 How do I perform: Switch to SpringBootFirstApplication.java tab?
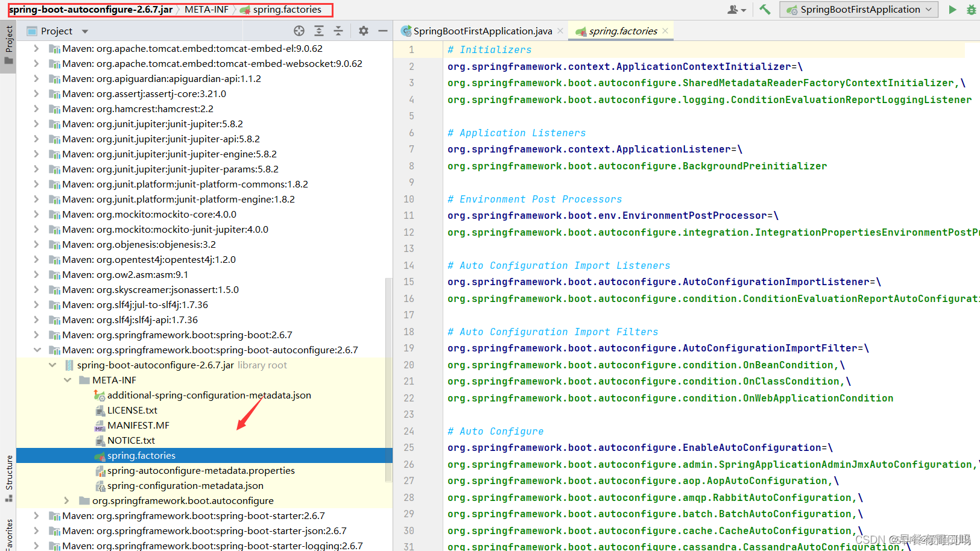[482, 31]
